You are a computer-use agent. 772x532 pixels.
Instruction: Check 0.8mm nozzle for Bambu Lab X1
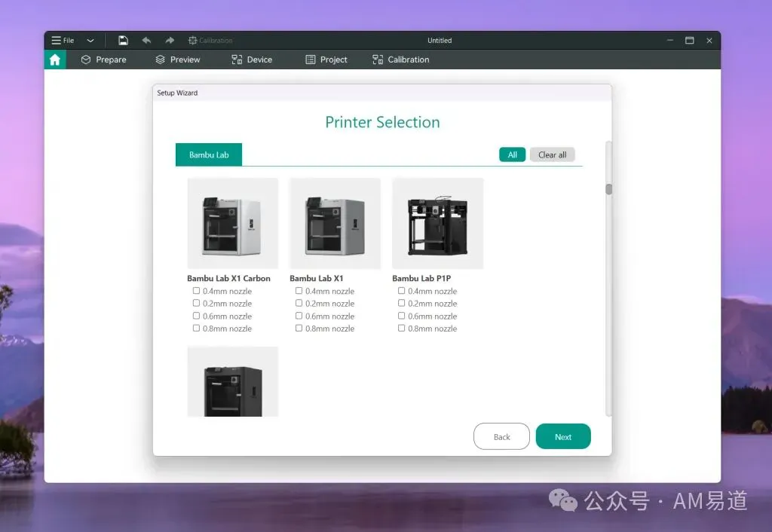(299, 329)
